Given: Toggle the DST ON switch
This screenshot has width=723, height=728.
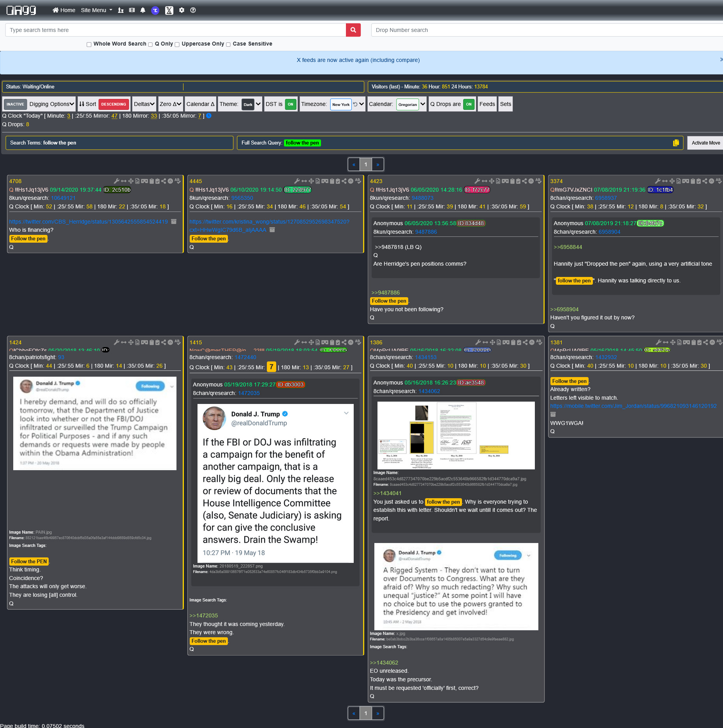Looking at the screenshot, I should click(x=291, y=104).
